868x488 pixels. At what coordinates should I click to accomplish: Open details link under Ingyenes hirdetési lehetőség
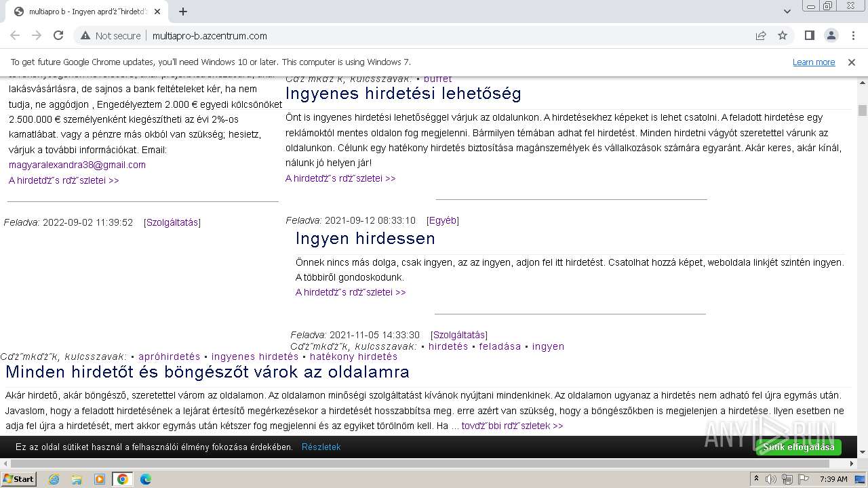click(340, 178)
